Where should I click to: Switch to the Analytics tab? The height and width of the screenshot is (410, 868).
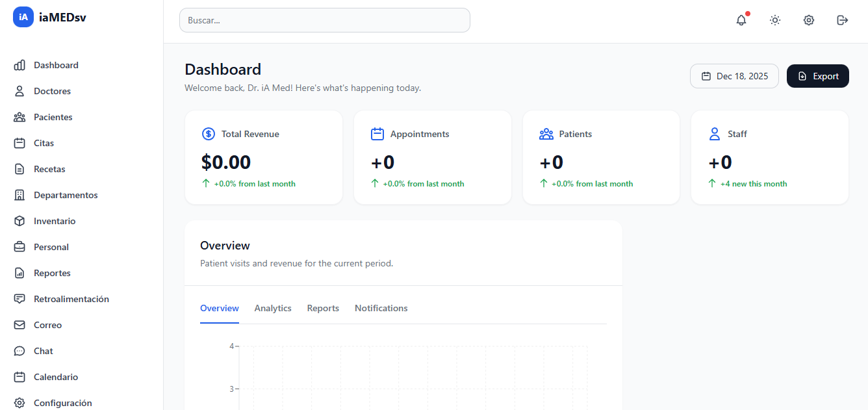pyautogui.click(x=273, y=308)
